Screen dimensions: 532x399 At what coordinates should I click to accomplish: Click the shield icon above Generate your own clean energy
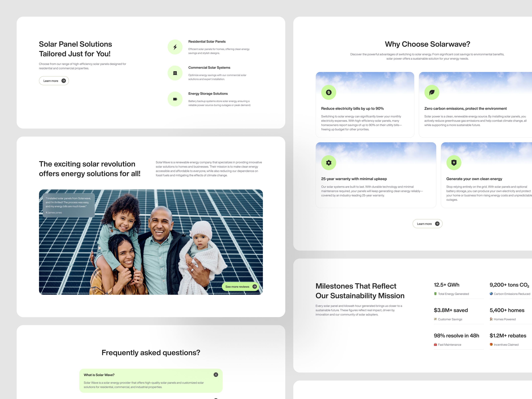pos(454,163)
